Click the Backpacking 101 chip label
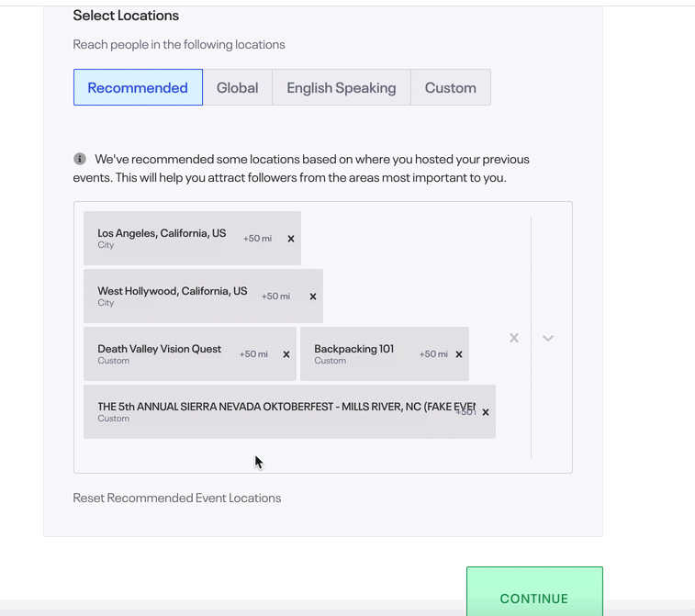The width and height of the screenshot is (695, 616). (x=353, y=349)
